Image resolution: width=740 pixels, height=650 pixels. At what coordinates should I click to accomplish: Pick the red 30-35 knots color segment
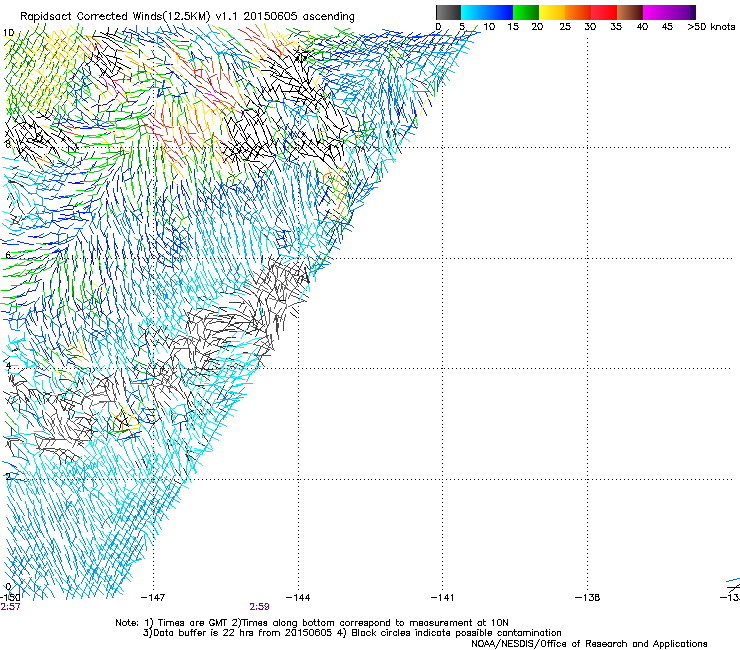point(604,12)
